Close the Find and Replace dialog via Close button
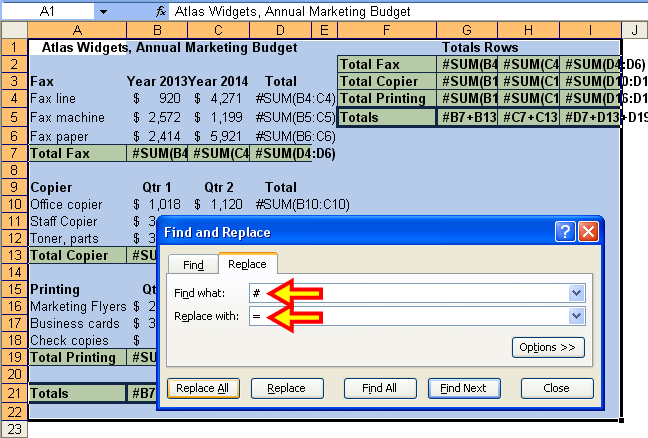This screenshot has width=648, height=438. click(557, 388)
